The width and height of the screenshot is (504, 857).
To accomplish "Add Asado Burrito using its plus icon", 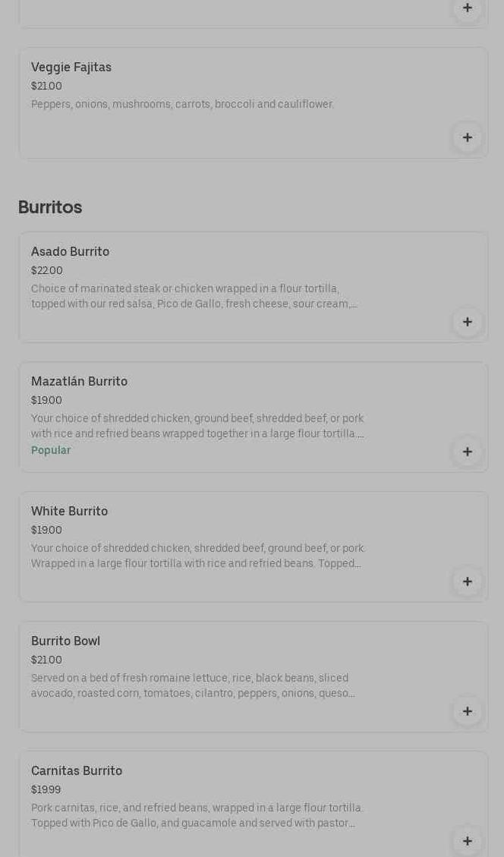I will [468, 322].
